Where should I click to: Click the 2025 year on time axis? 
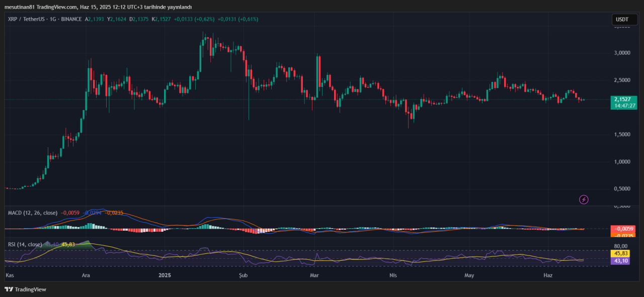[165, 275]
